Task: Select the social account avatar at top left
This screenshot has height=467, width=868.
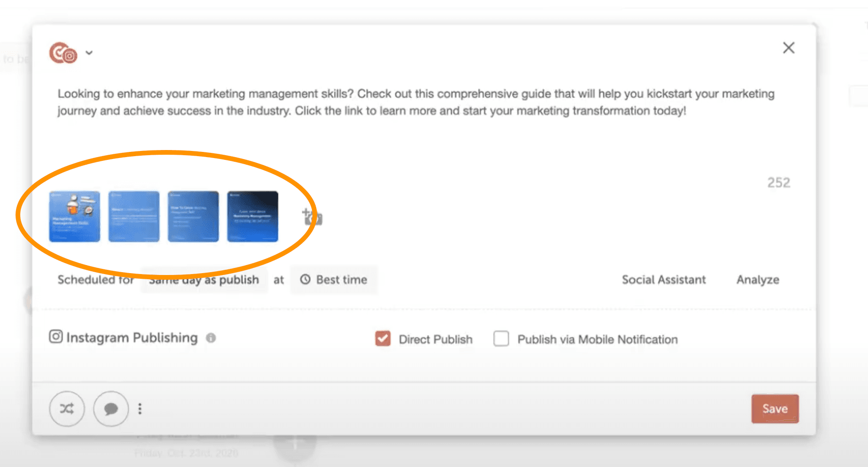Action: point(64,52)
